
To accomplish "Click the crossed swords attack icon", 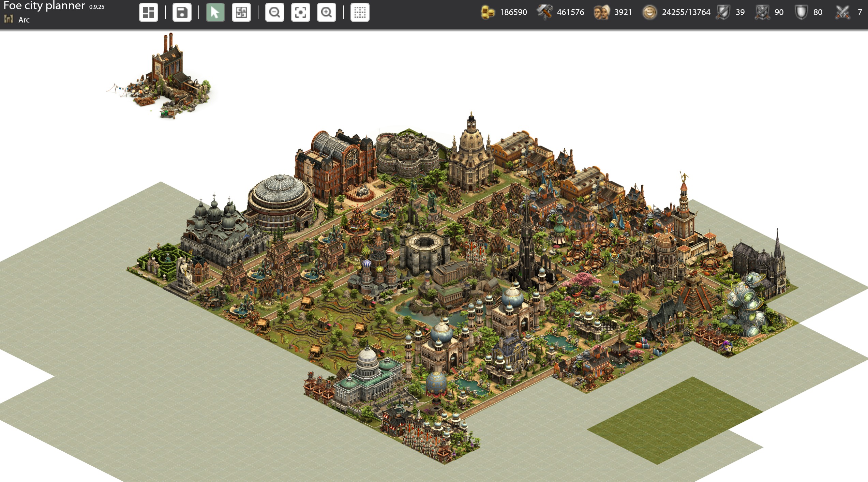I will coord(842,12).
